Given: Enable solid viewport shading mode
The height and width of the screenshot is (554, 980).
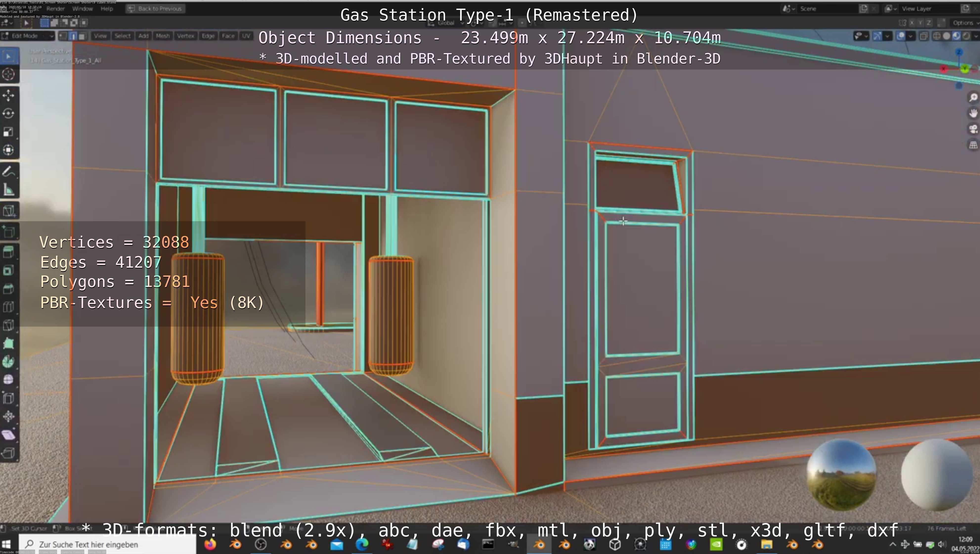Looking at the screenshot, I should coord(946,36).
